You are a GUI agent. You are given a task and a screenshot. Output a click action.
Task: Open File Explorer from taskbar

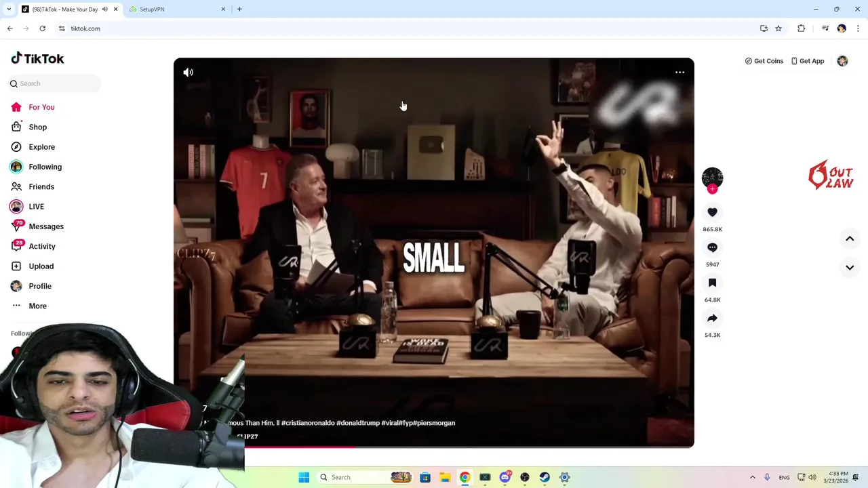(445, 477)
